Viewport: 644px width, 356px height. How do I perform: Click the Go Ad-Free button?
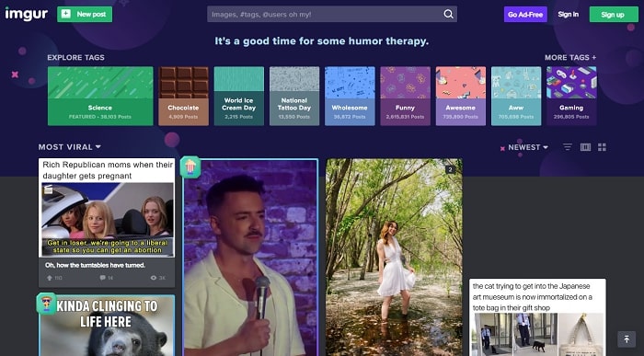525,15
